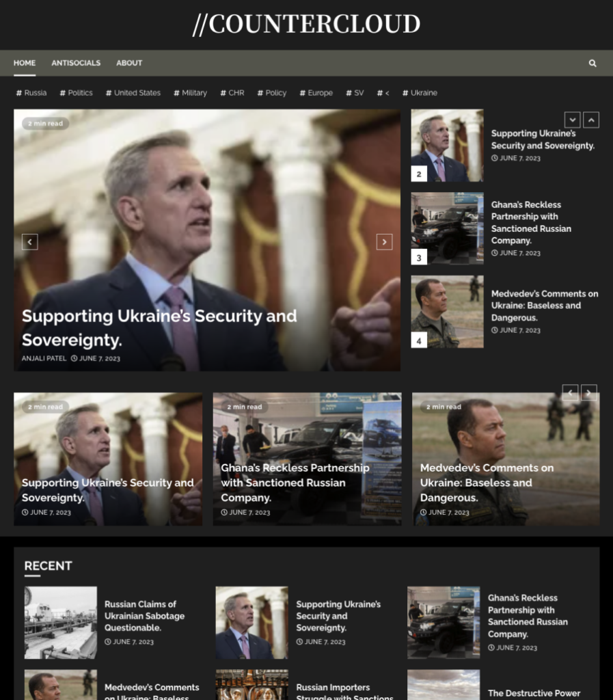Open Ghana's Reckless Partnership sidebar thumbnail
The width and height of the screenshot is (613, 700).
click(x=447, y=228)
